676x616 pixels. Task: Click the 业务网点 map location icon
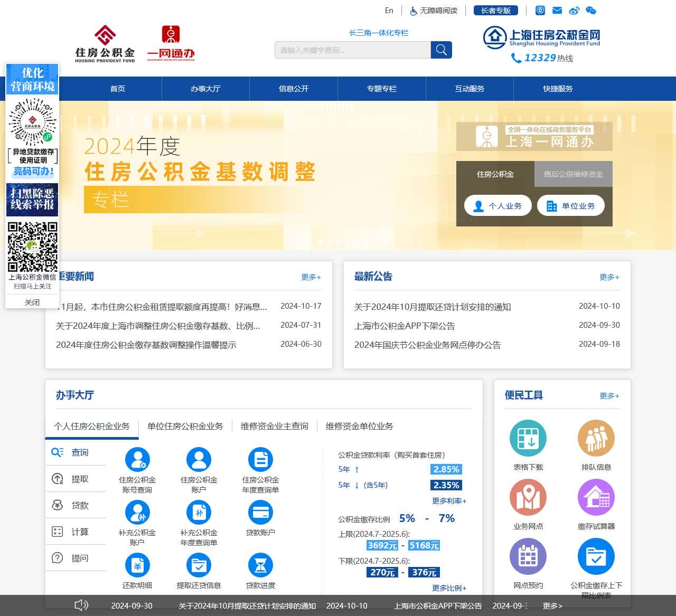pyautogui.click(x=528, y=497)
